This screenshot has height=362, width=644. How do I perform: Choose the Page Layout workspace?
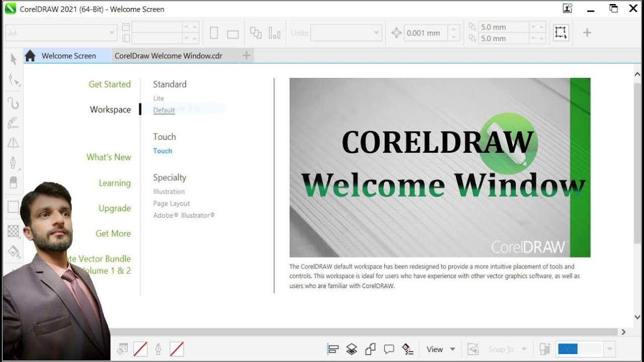172,204
